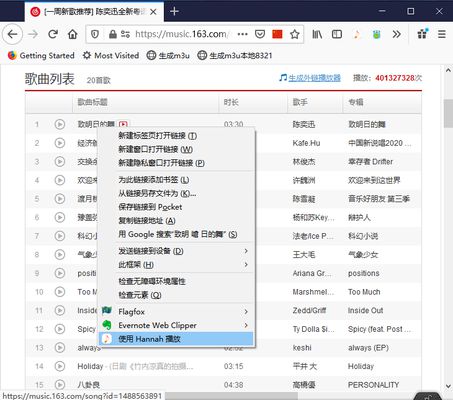Choose 复制链接地址 from context menu

click(177, 221)
